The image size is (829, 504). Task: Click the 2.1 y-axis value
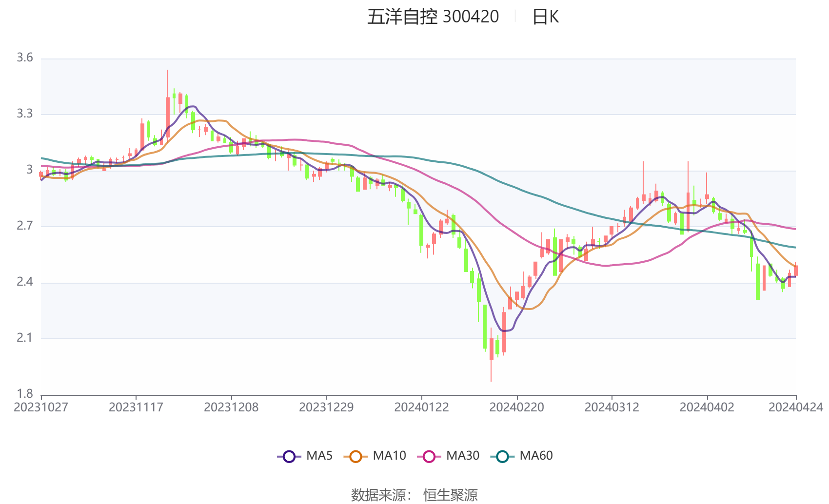(25, 338)
